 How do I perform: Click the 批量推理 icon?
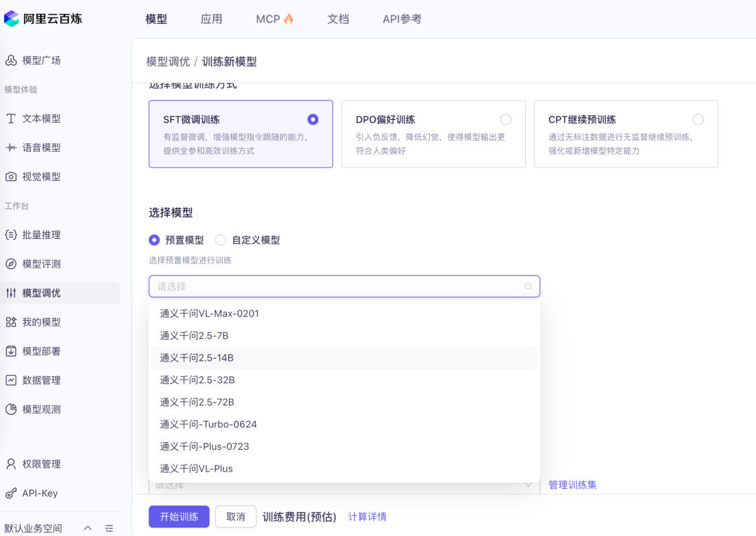click(x=11, y=235)
